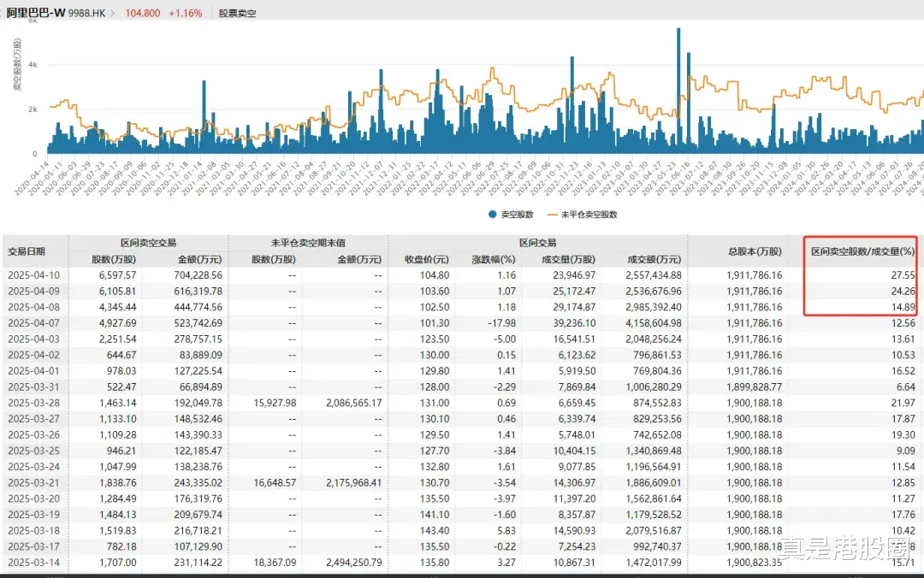Click the 区间交易 group header
The height and width of the screenshot is (578, 924).
(x=537, y=243)
